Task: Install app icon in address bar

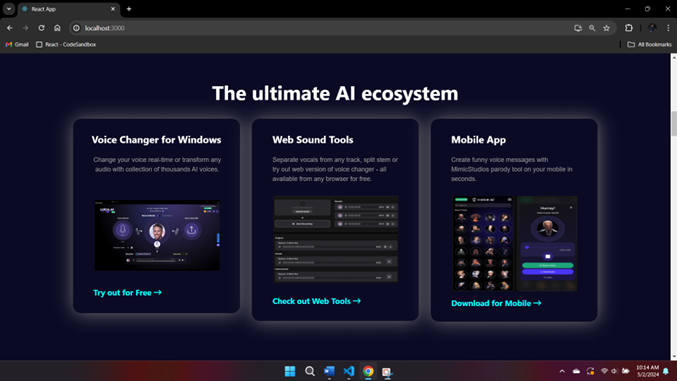Action: [x=578, y=28]
